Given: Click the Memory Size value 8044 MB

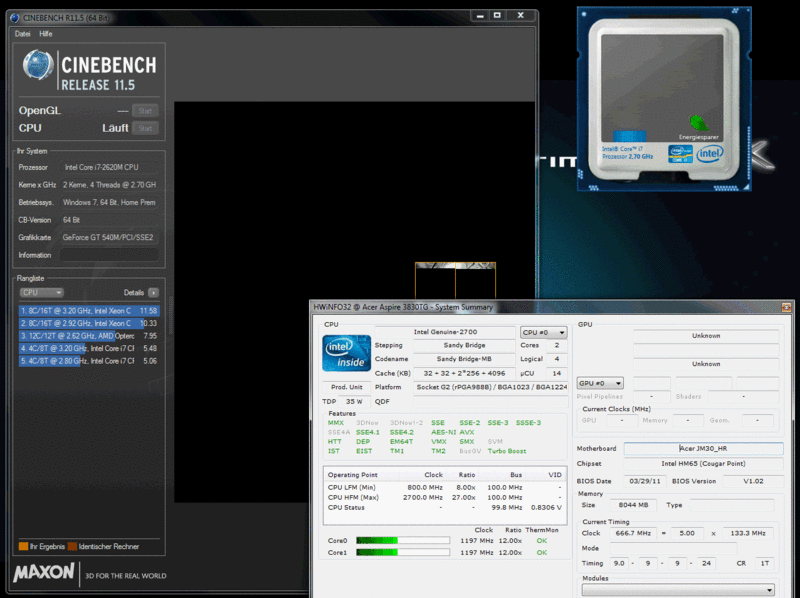Looking at the screenshot, I should tap(633, 505).
